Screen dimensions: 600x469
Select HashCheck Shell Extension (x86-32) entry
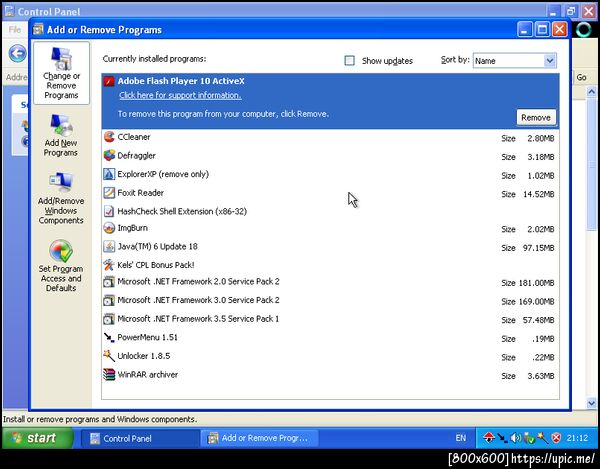[x=330, y=211]
